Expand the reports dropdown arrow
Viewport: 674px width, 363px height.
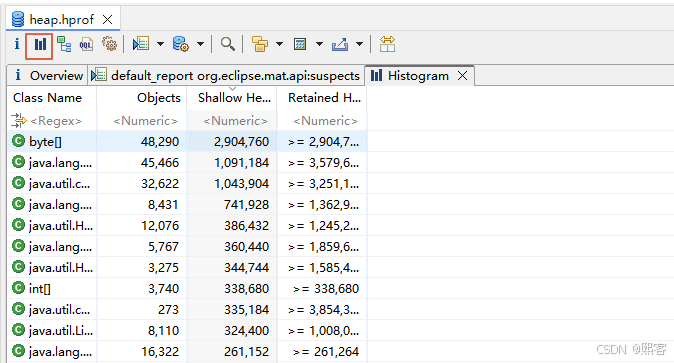[x=160, y=44]
